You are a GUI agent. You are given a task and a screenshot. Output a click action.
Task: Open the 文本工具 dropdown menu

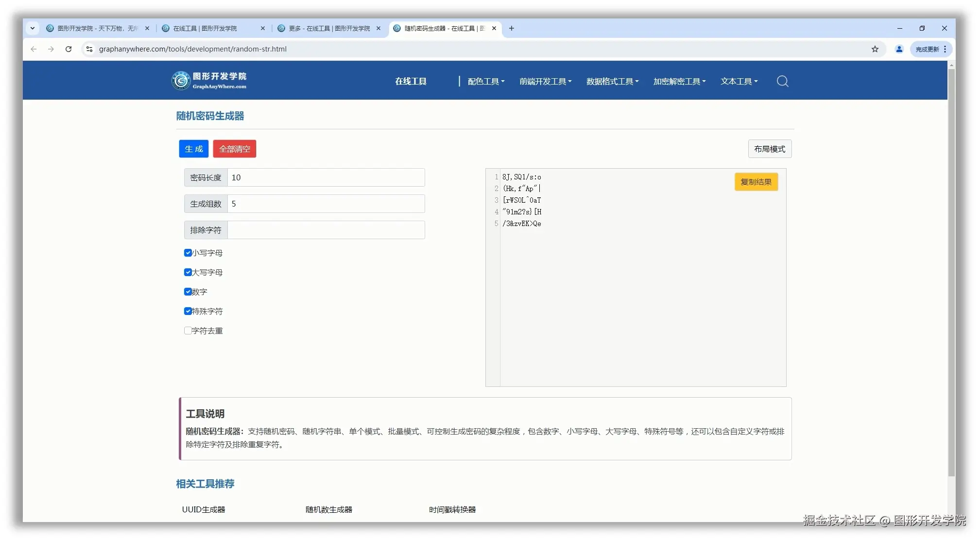(x=739, y=81)
